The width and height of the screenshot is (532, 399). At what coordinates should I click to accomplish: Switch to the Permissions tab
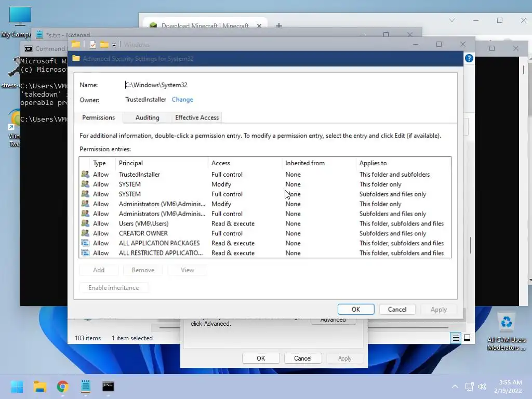pos(98,117)
